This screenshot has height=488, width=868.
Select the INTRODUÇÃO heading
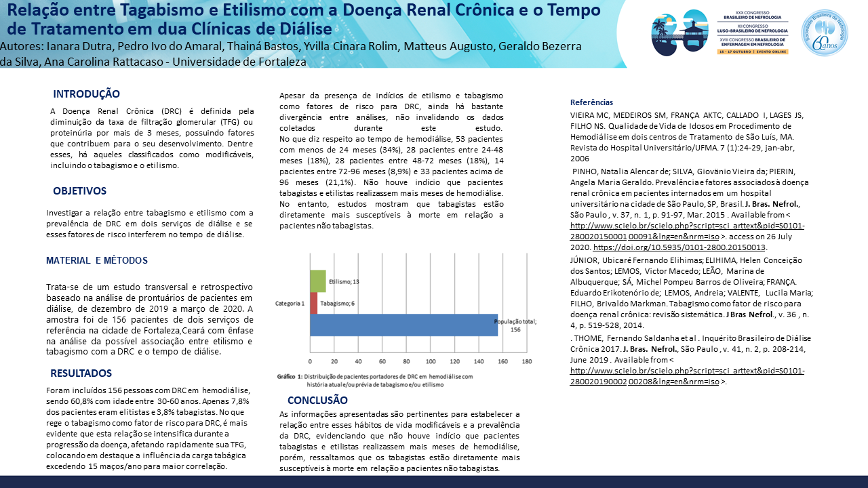(x=87, y=94)
